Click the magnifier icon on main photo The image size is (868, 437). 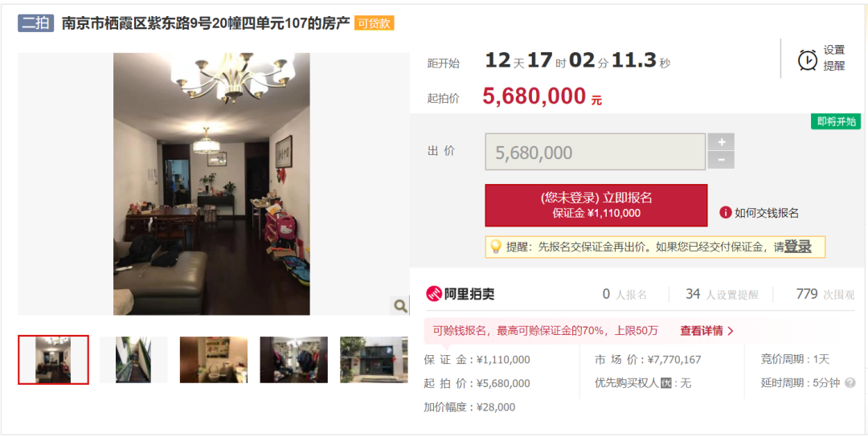click(x=399, y=305)
